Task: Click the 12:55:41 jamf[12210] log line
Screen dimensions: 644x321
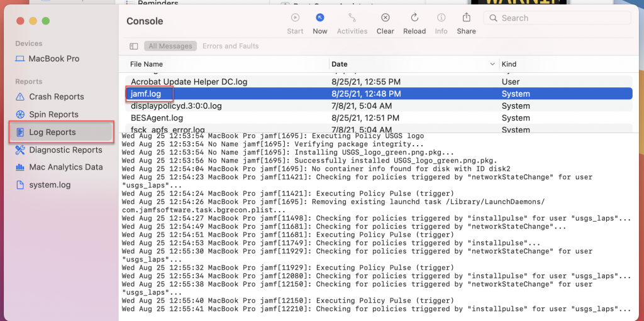Action: pos(376,308)
